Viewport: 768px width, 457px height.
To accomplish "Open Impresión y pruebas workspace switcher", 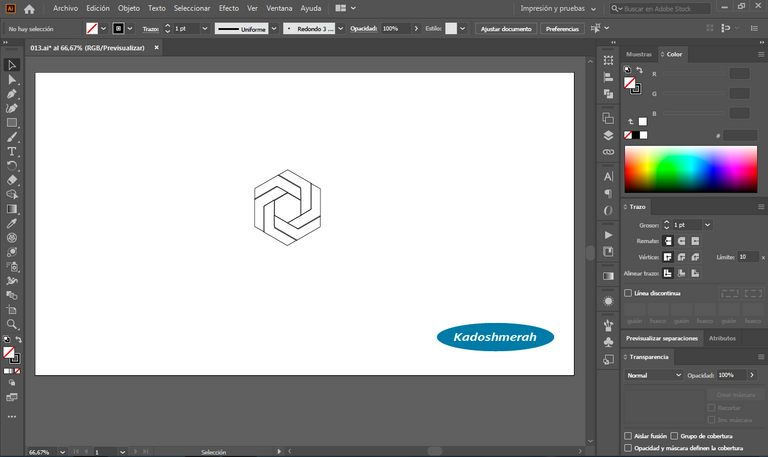I will click(558, 8).
